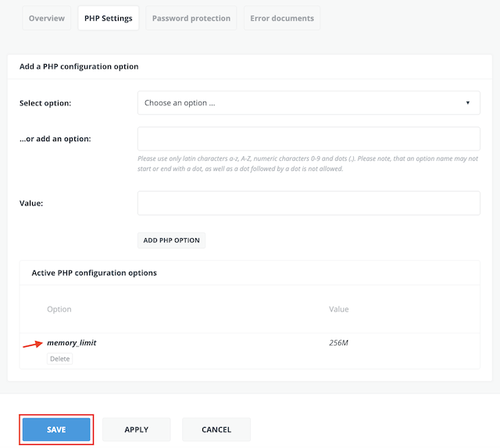The width and height of the screenshot is (500, 448).
Task: Open the Password protection tab
Action: click(x=191, y=18)
